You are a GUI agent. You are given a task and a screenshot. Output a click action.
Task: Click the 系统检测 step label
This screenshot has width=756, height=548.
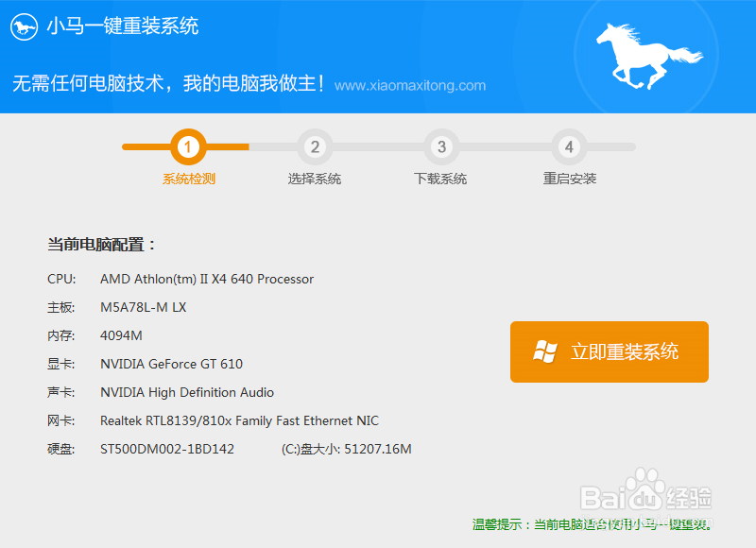[188, 179]
